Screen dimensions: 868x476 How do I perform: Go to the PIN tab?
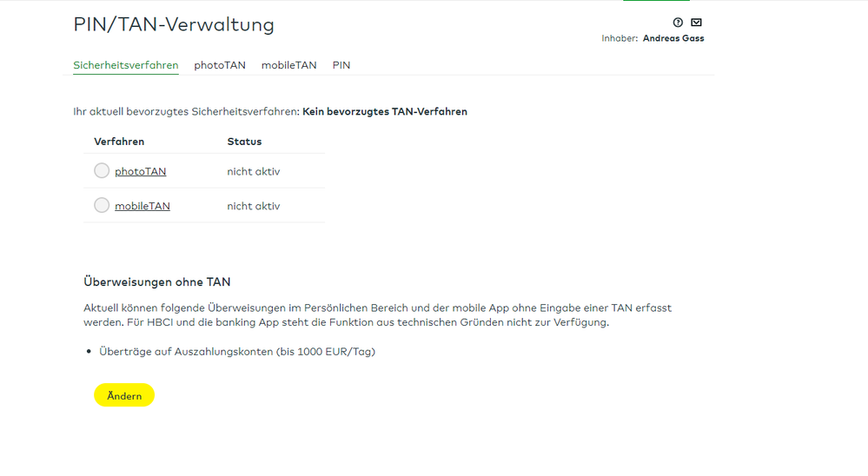pyautogui.click(x=341, y=65)
